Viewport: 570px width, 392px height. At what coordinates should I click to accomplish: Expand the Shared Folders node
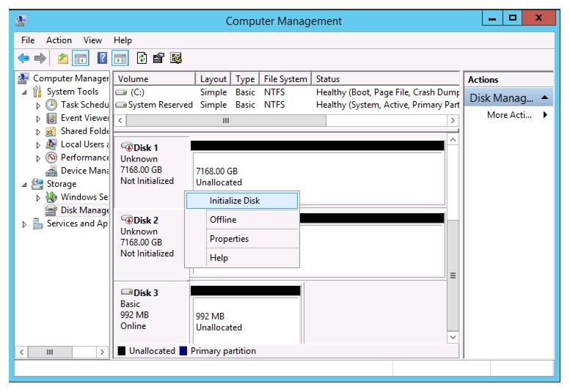38,132
